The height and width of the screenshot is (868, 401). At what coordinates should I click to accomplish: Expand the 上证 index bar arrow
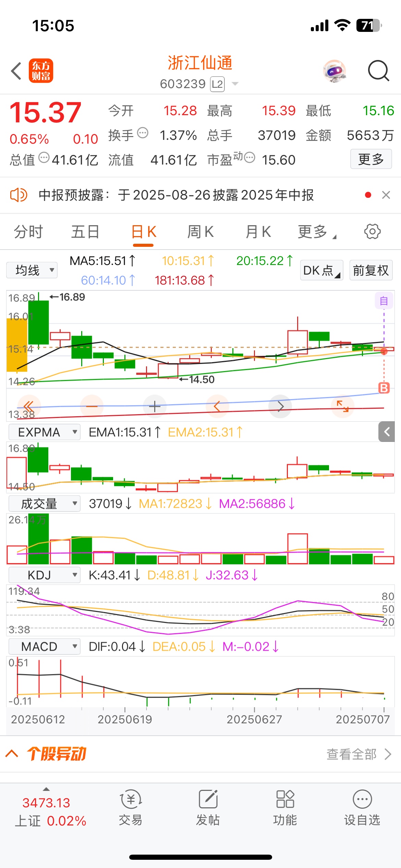pyautogui.click(x=46, y=789)
